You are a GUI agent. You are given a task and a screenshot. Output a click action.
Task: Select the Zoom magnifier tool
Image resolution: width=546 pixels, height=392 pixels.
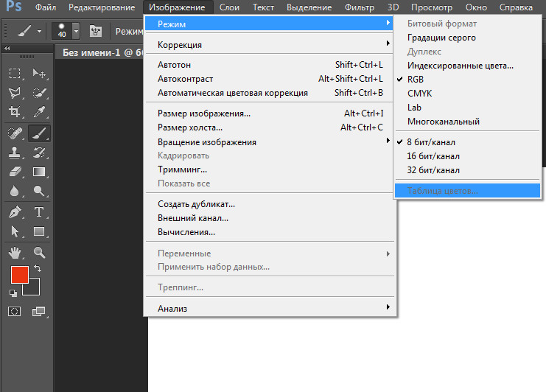pos(39,253)
